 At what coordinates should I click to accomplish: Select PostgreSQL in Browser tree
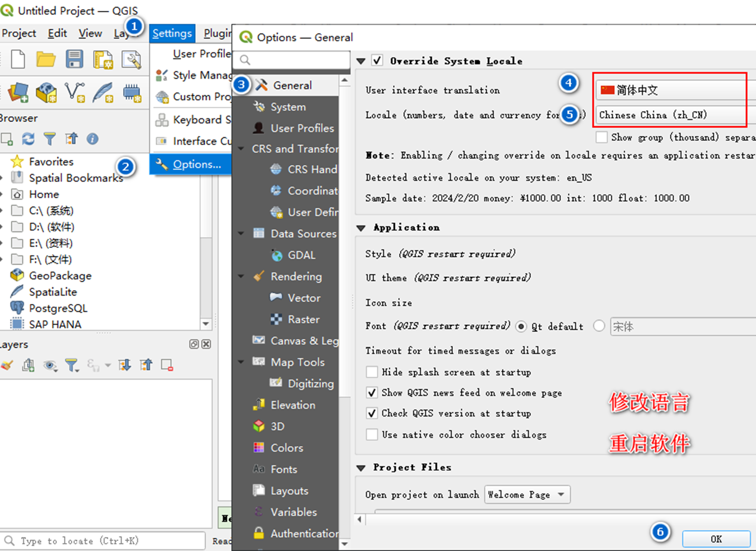[x=58, y=308]
